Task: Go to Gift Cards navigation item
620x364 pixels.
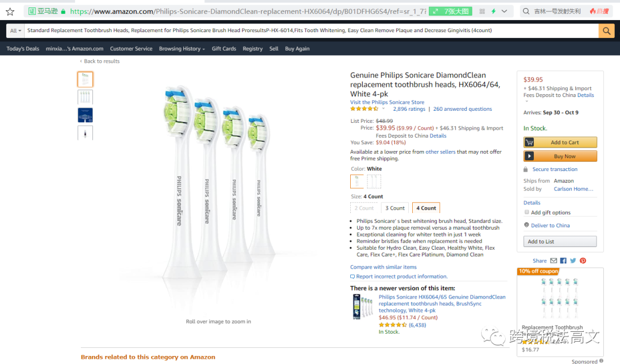Action: click(224, 49)
